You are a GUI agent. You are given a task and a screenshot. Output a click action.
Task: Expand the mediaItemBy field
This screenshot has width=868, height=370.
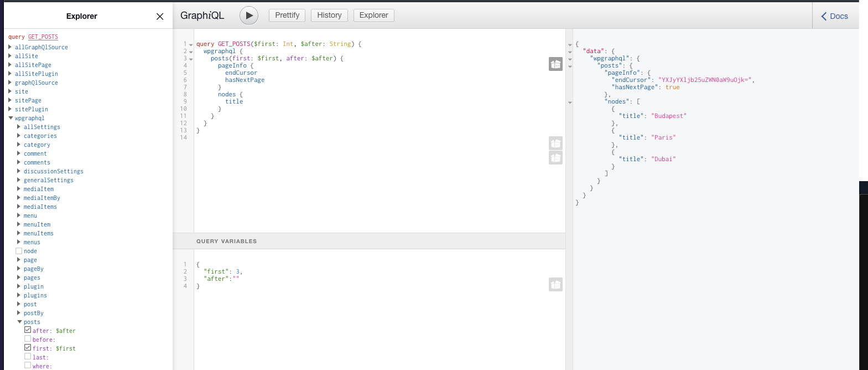[19, 198]
